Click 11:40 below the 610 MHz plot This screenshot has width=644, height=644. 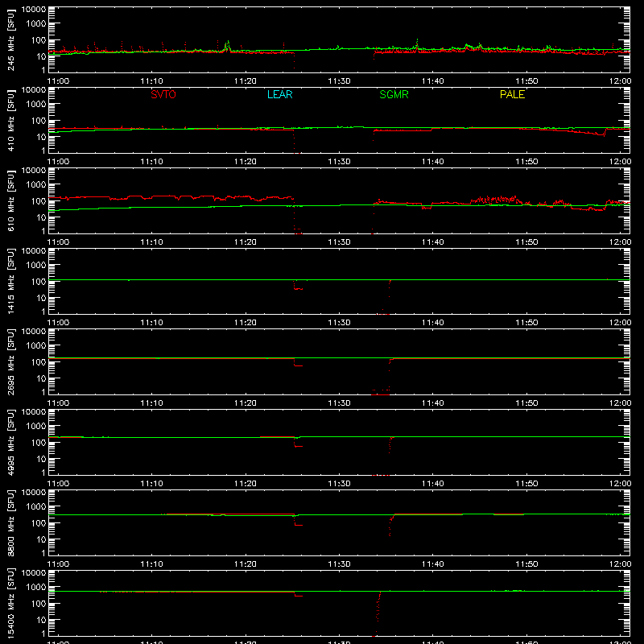(x=433, y=242)
